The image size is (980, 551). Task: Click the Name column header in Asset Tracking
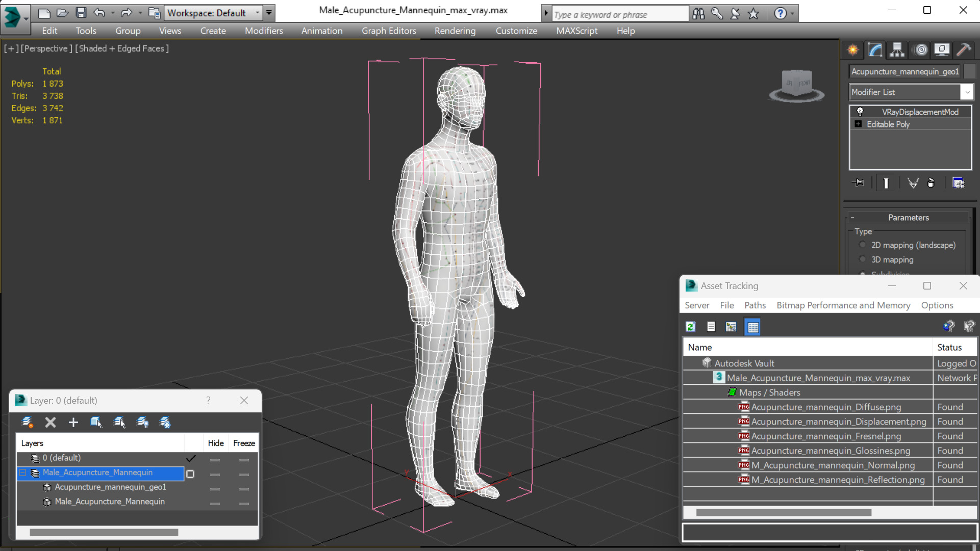[808, 347]
